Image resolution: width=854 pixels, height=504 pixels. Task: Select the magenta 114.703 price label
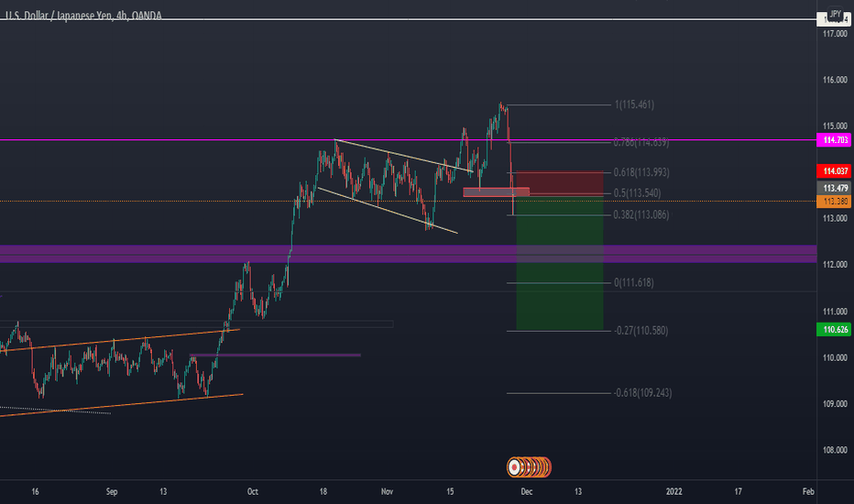point(834,140)
